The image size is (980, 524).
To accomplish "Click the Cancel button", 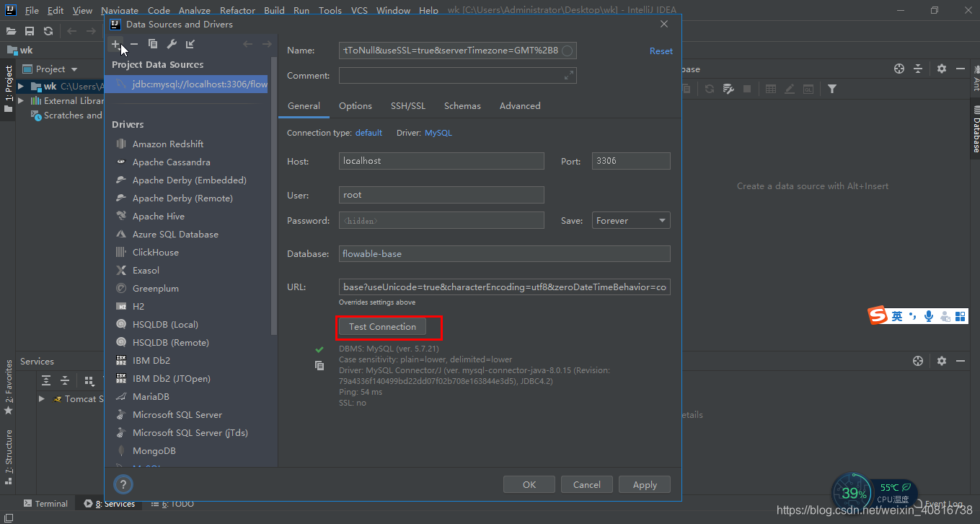I will (587, 484).
